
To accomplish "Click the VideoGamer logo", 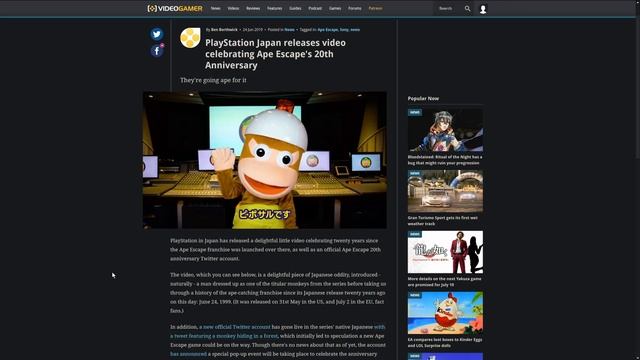I will 175,8.
